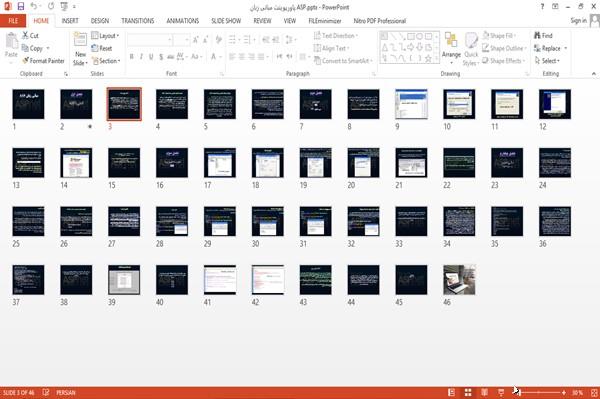Expand the Select dropdown in Editing
The height and width of the screenshot is (399, 600).
pyautogui.click(x=547, y=61)
